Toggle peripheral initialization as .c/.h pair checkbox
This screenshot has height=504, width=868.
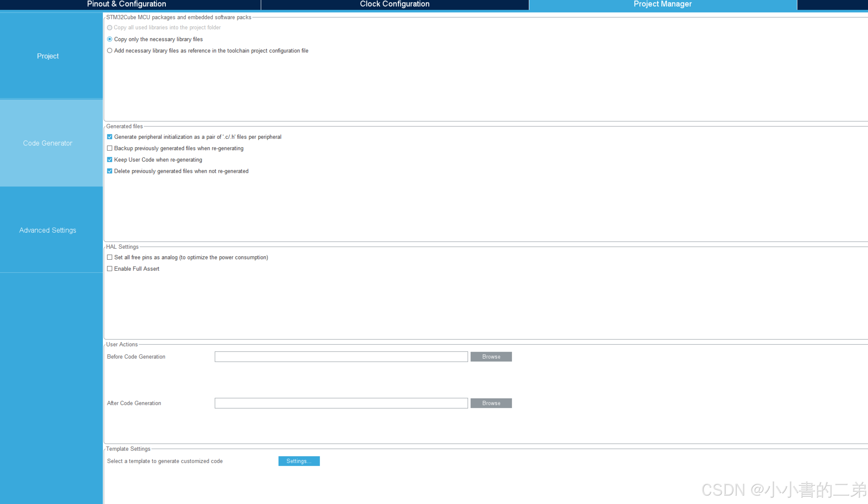coord(109,137)
